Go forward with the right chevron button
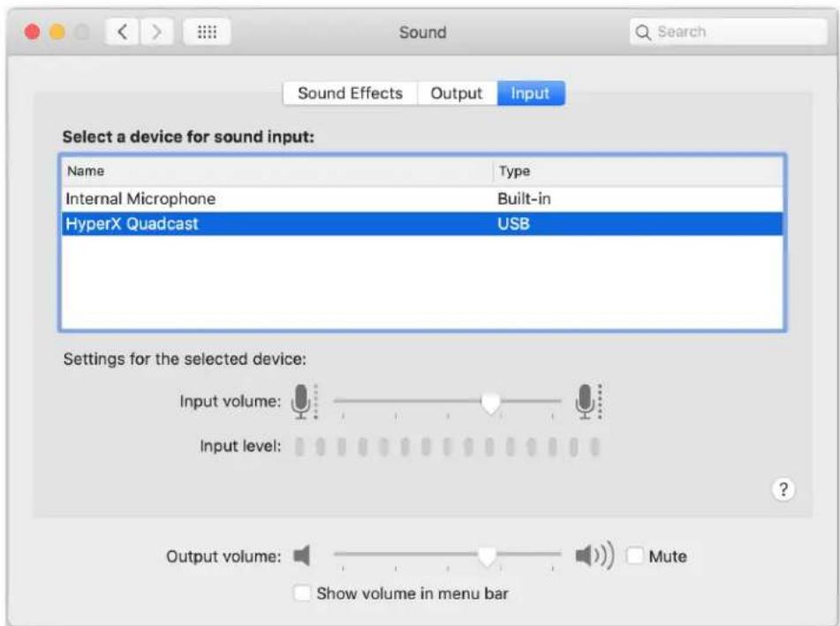This screenshot has width=840, height=626. (156, 32)
